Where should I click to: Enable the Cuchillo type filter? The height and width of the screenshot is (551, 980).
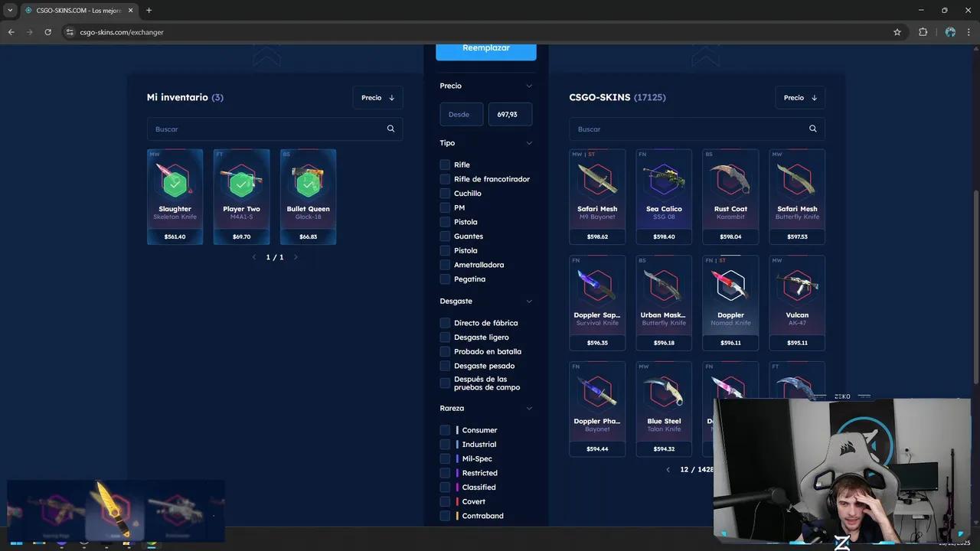[445, 194]
